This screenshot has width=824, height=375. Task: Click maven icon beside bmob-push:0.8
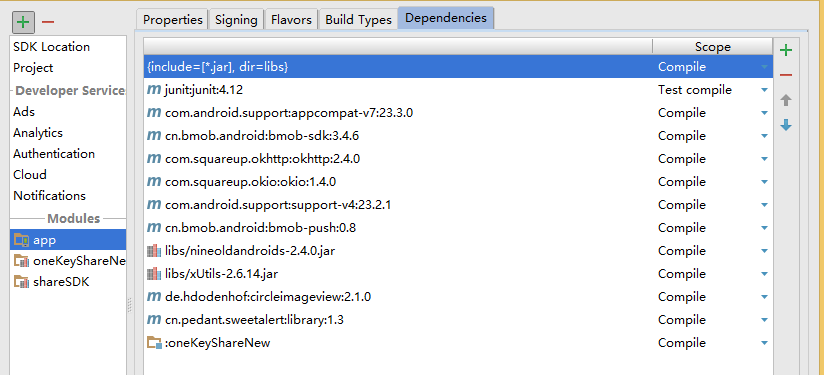point(154,227)
